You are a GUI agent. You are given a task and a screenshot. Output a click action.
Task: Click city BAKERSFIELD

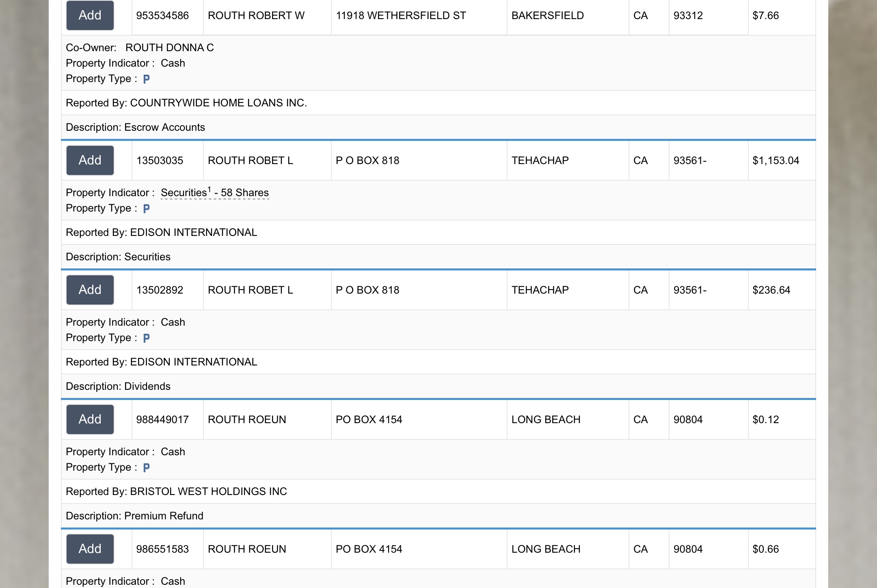[548, 15]
